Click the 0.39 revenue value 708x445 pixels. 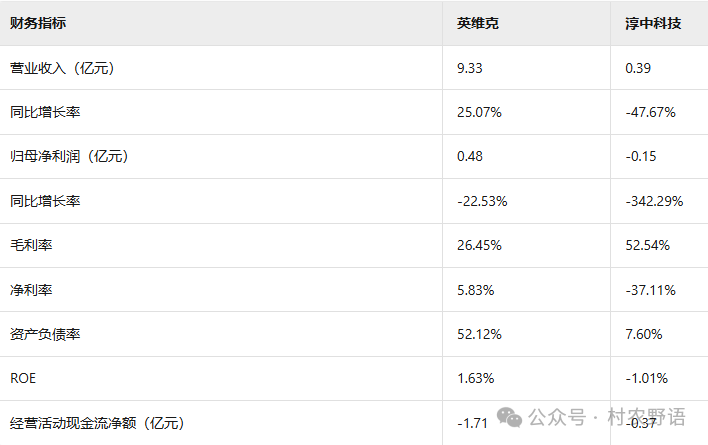pos(638,68)
